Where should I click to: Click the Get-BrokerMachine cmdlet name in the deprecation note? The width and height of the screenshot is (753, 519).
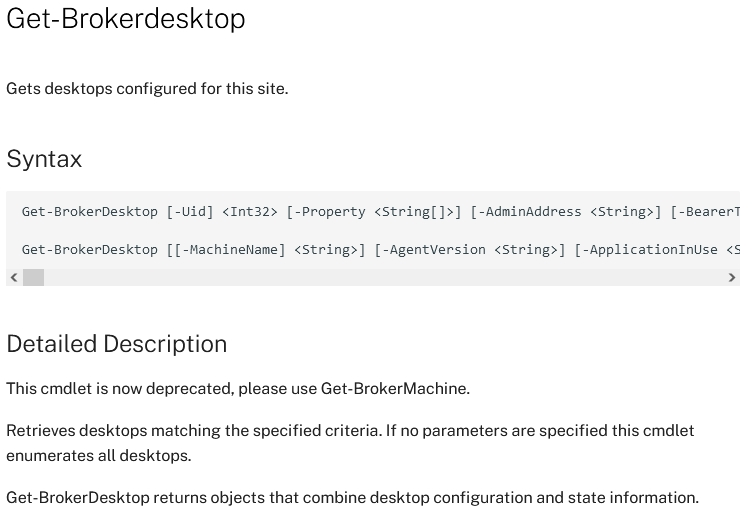coord(394,388)
